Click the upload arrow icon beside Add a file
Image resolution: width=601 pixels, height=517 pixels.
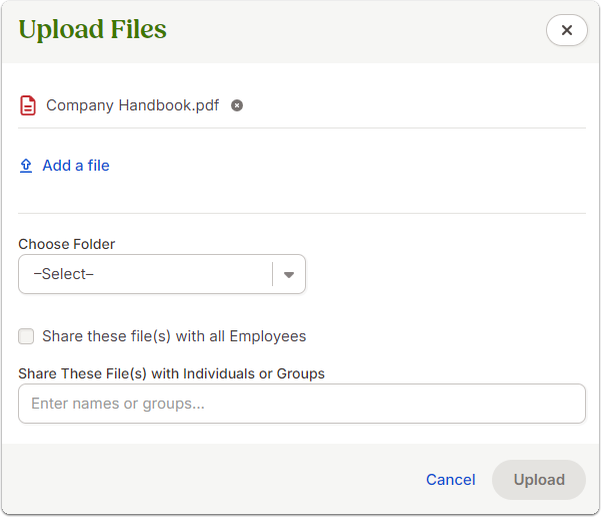click(x=26, y=166)
